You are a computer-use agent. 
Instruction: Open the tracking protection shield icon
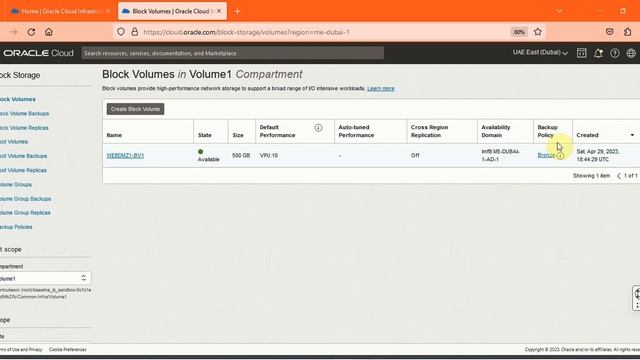[x=121, y=32]
